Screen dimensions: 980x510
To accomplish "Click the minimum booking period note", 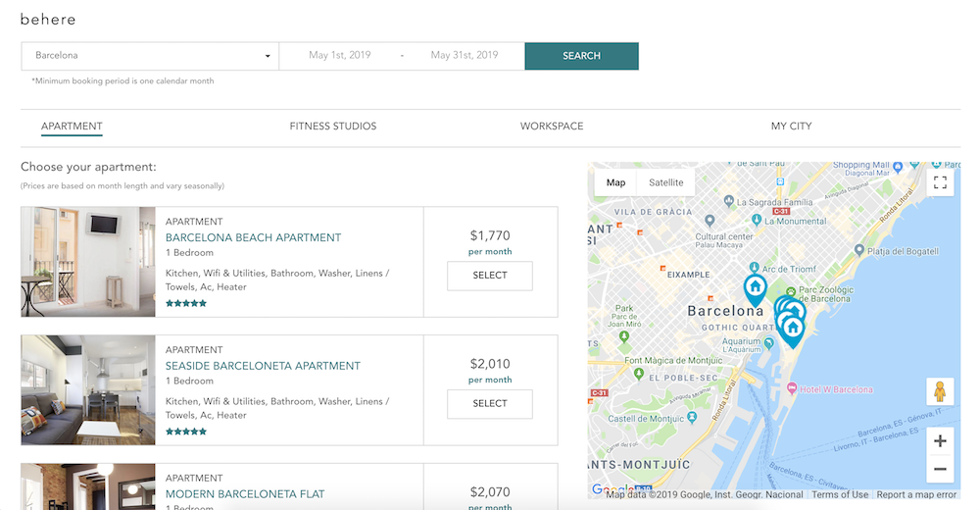I will click(x=122, y=80).
